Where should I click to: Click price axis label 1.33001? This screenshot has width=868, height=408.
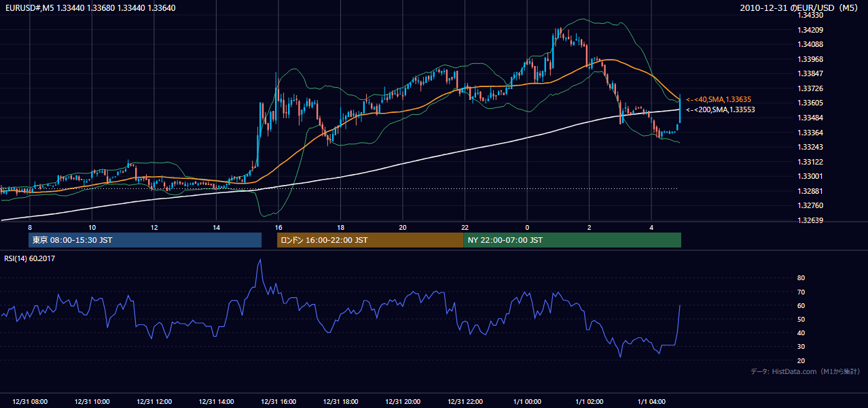(809, 176)
